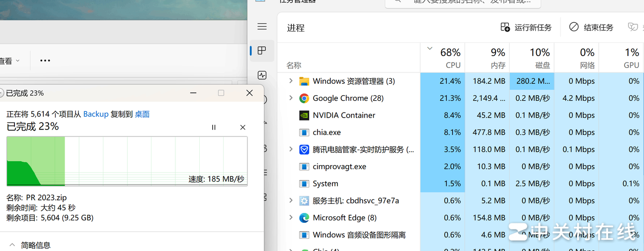Click the System row 0.1% GPU value
The height and width of the screenshot is (251, 644).
pos(631,184)
